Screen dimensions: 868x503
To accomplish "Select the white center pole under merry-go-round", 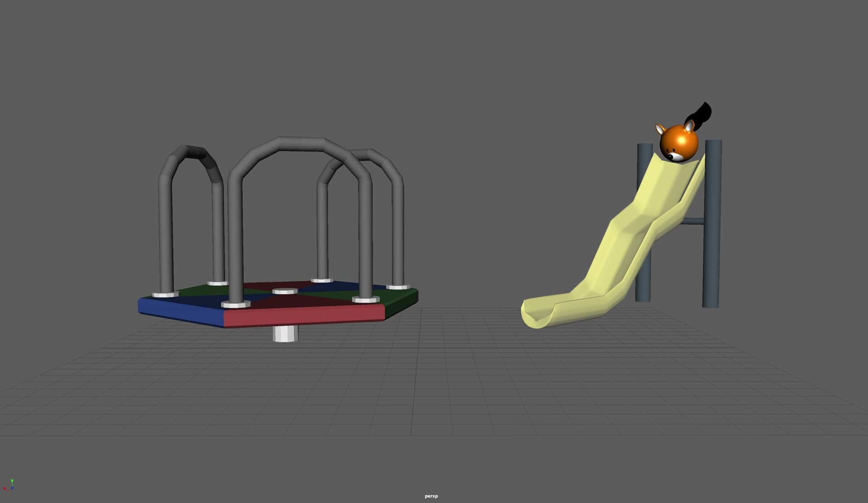I will click(x=285, y=334).
